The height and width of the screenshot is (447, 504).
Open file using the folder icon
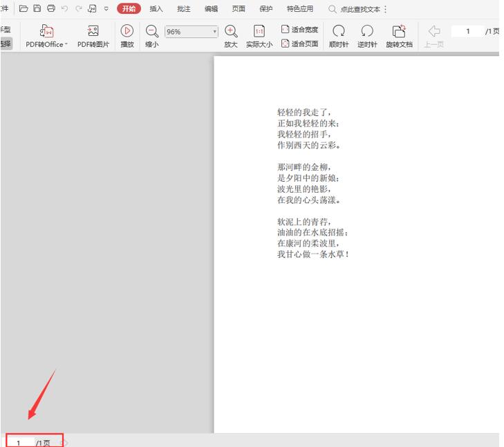[24, 9]
